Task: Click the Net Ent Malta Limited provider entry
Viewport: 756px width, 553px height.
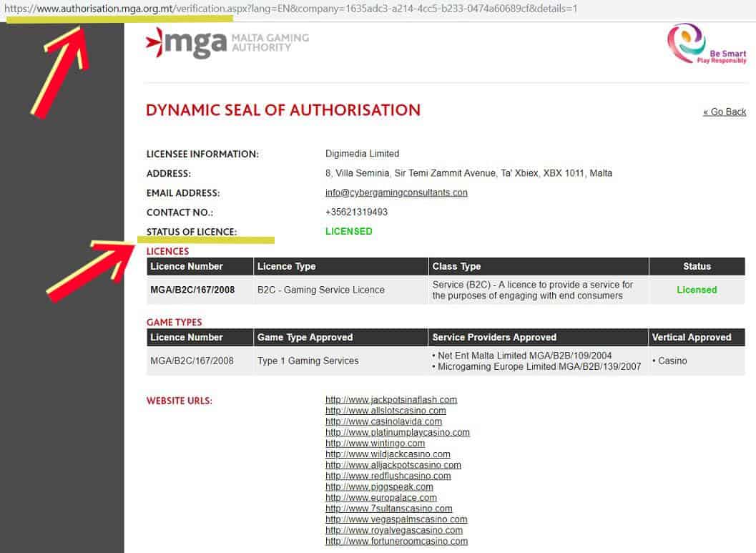Action: (523, 356)
